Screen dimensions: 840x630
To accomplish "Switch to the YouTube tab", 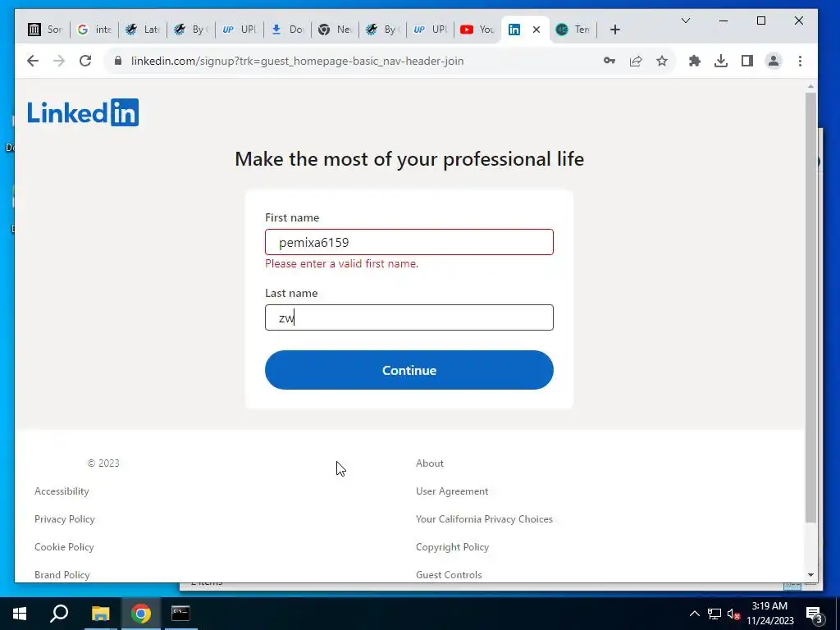I will [477, 30].
